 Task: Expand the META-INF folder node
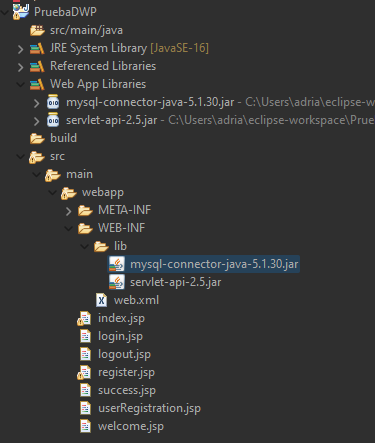point(69,211)
